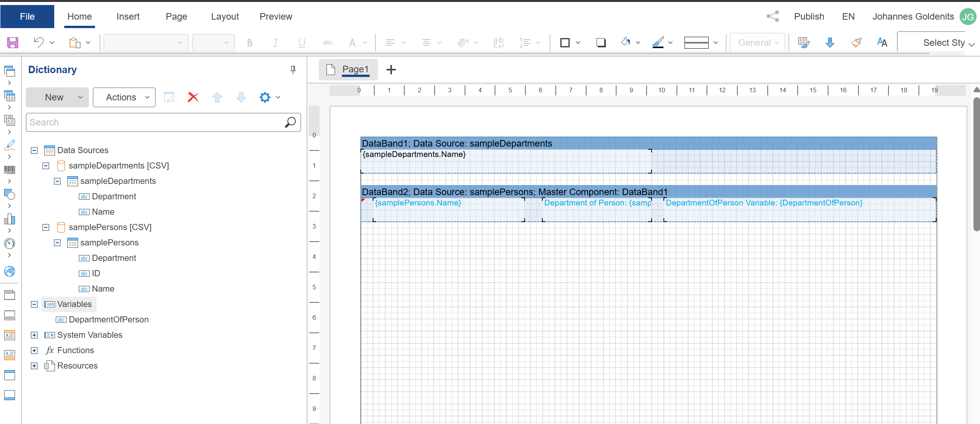The width and height of the screenshot is (980, 424).
Task: Click the move down arrow icon
Action: (241, 97)
